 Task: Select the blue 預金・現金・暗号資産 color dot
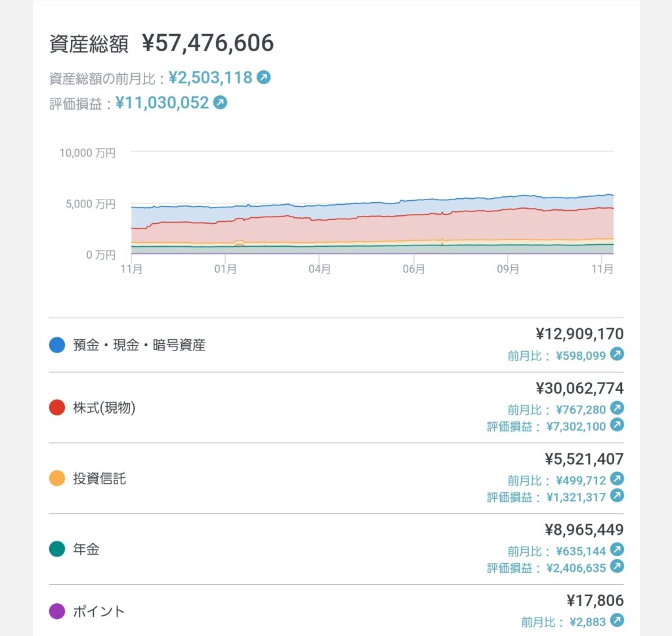point(57,345)
